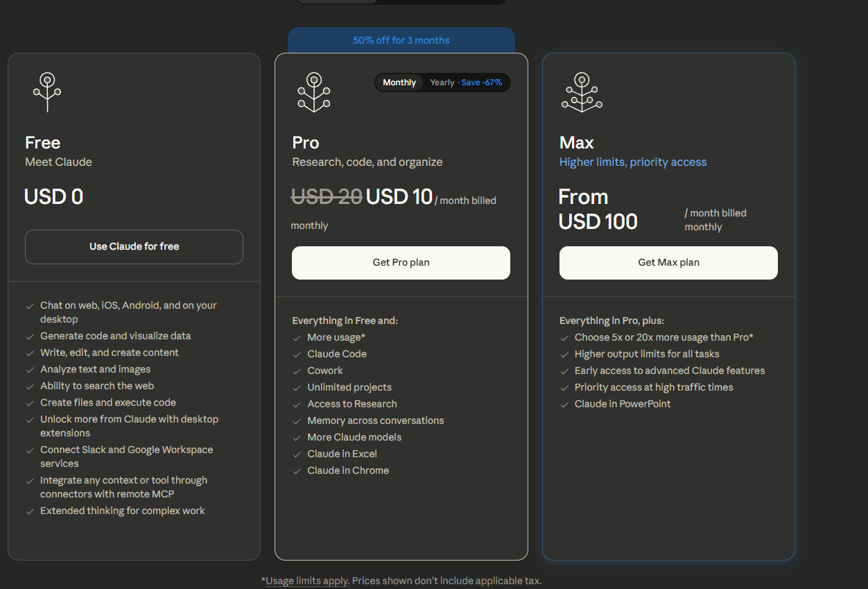Click the Claude in Excel feature

tap(342, 454)
